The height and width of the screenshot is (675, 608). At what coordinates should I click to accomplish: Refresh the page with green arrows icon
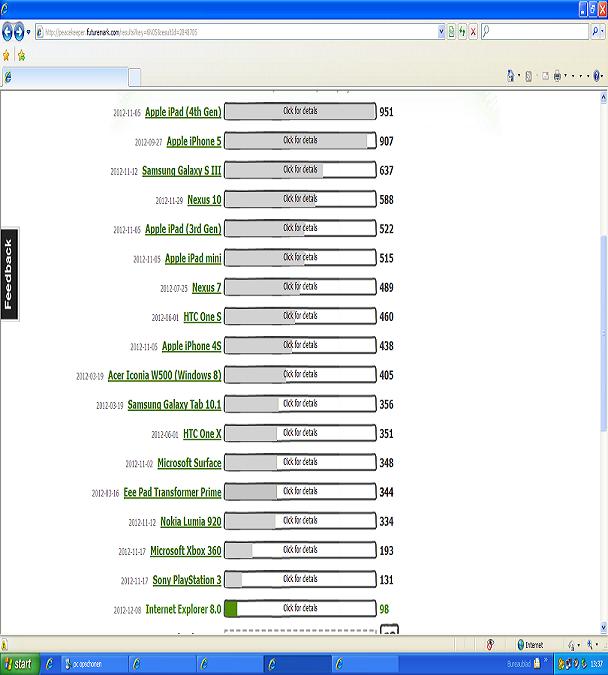coord(462,32)
